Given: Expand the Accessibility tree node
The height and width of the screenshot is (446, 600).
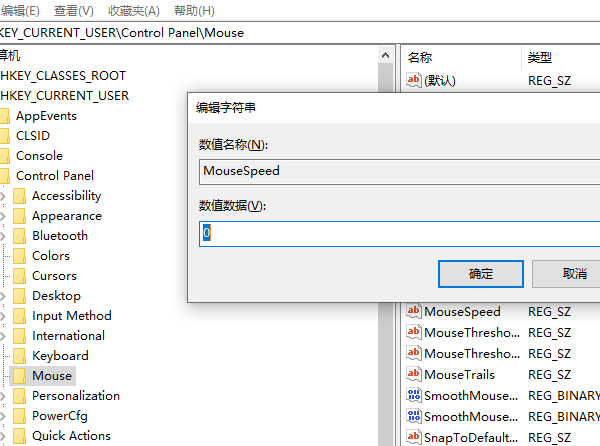Looking at the screenshot, I should (x=3, y=196).
